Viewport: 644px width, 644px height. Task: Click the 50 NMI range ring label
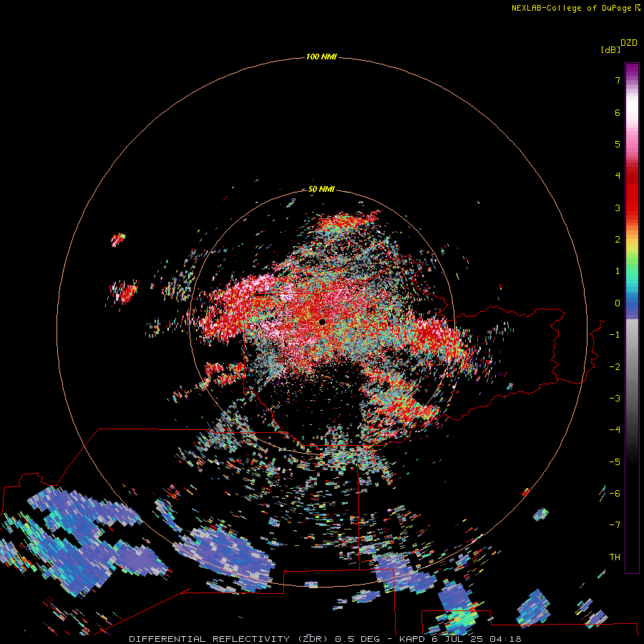(x=321, y=189)
